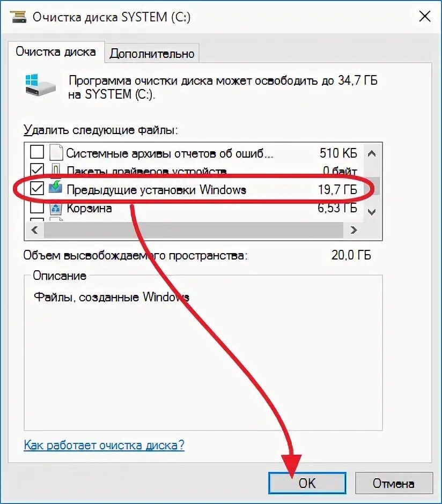Image resolution: width=442 pixels, height=504 pixels.
Task: Select the Очистка диска tab
Action: 56,52
